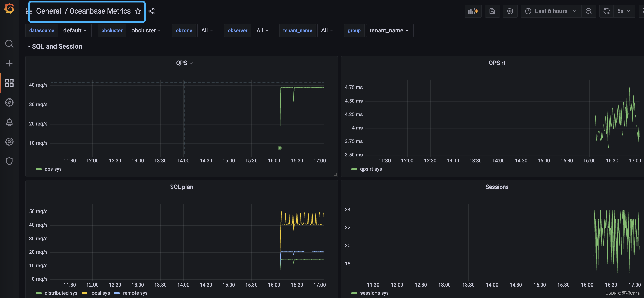Toggle the local sys legend series
Screen dimensions: 644x298
(100, 293)
